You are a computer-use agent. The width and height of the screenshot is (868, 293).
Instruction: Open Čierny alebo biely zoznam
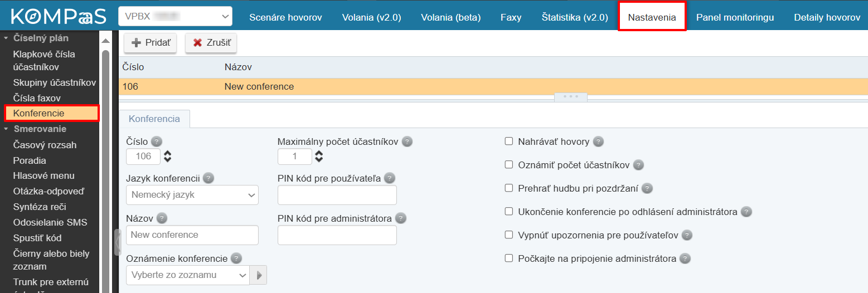pos(51,260)
